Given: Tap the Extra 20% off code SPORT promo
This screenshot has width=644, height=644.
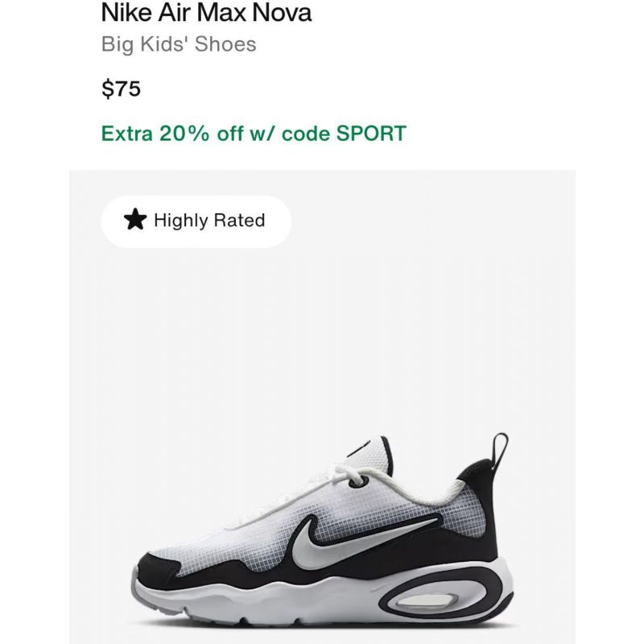Looking at the screenshot, I should pyautogui.click(x=254, y=133).
